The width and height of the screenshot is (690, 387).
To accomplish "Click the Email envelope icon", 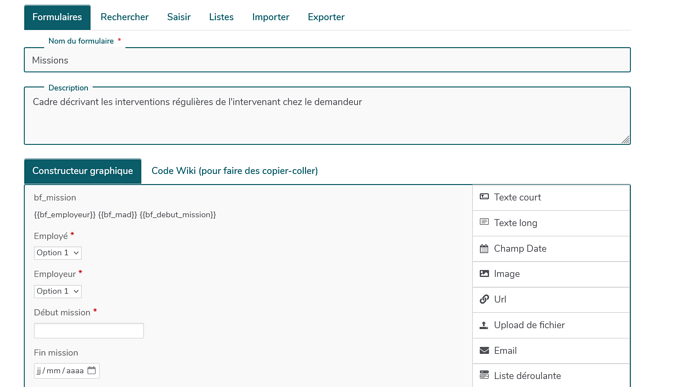I will (484, 350).
